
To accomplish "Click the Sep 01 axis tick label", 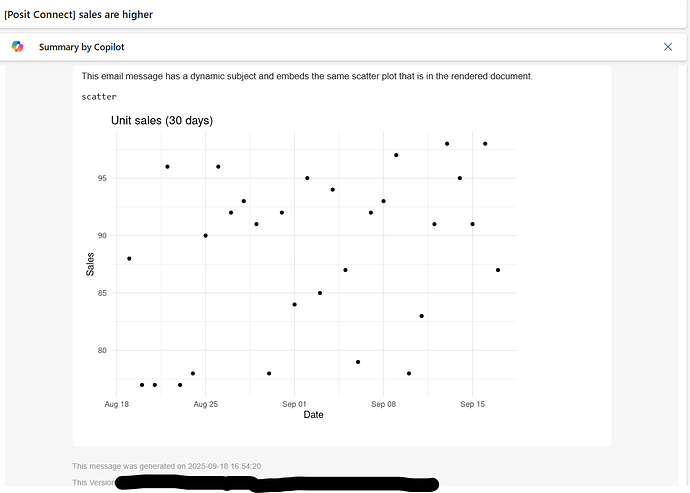I will click(x=295, y=404).
